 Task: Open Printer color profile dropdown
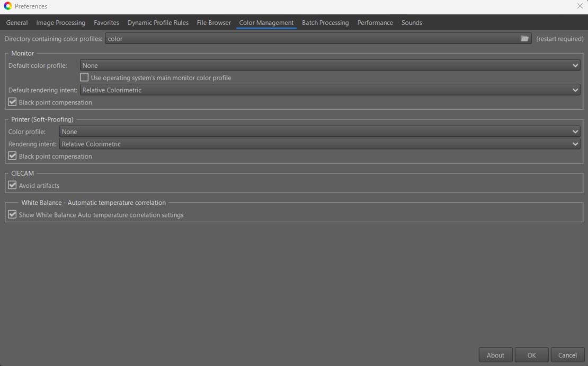[319, 132]
